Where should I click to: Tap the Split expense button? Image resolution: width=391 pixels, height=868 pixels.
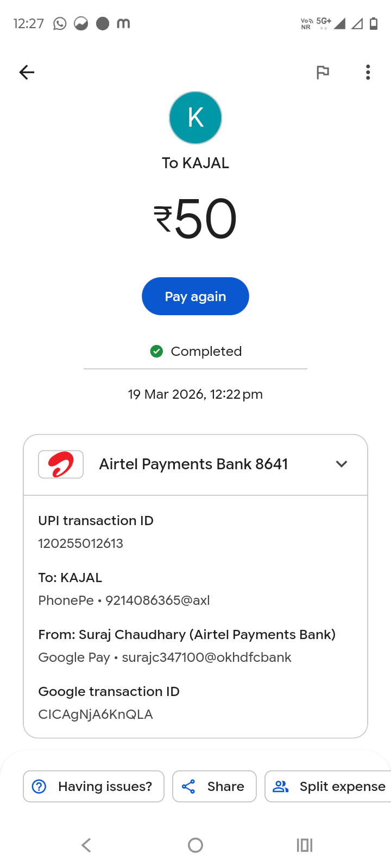coord(328,786)
